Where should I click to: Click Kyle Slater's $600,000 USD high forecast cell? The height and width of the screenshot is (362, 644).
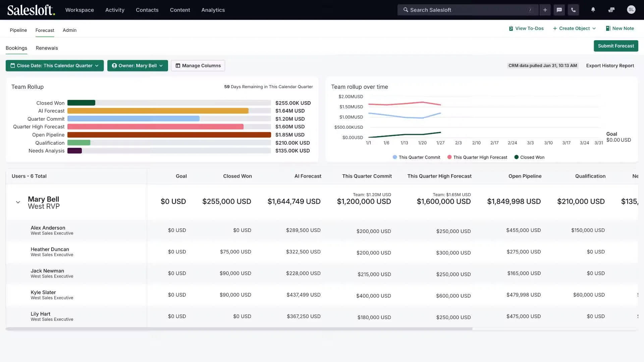(x=453, y=296)
